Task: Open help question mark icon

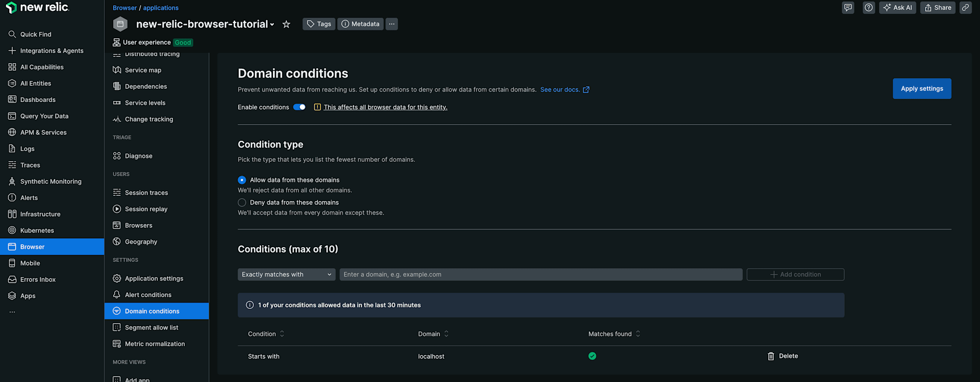Action: 869,7
